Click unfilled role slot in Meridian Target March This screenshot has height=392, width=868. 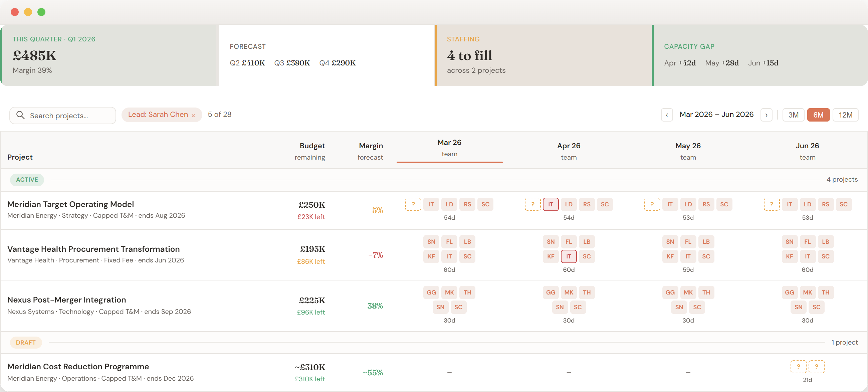coord(413,204)
